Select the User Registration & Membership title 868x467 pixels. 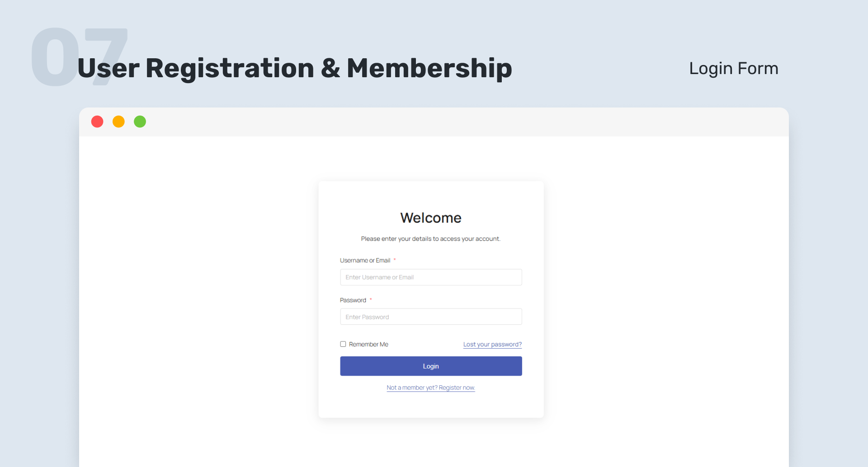pyautogui.click(x=295, y=69)
